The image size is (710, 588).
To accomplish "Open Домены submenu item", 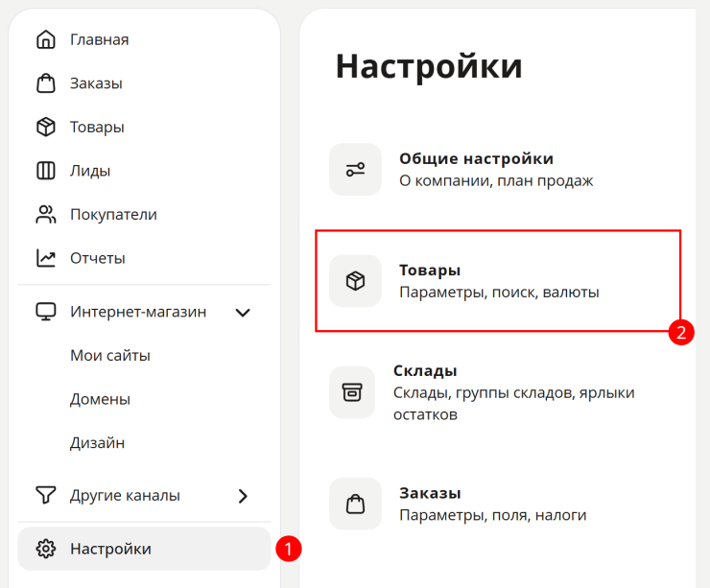I will pyautogui.click(x=100, y=400).
